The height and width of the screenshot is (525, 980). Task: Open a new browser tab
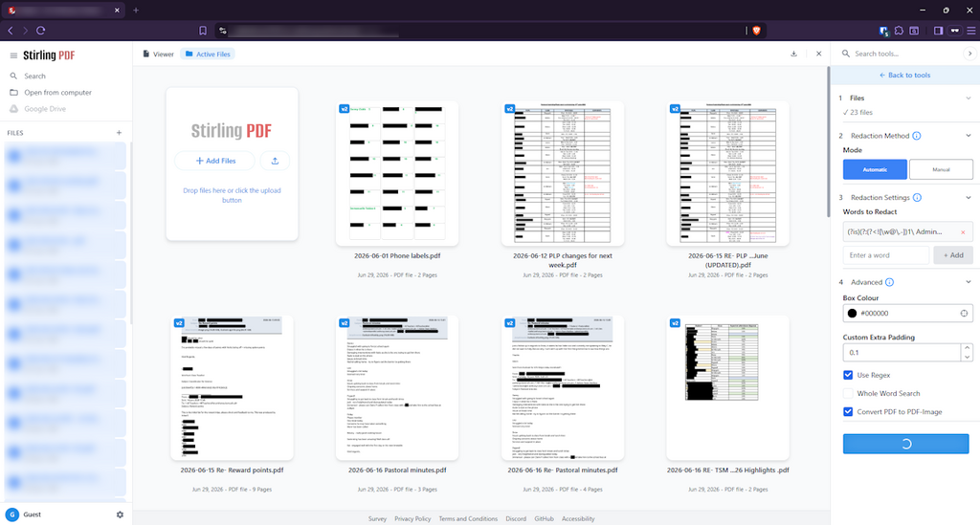point(136,10)
